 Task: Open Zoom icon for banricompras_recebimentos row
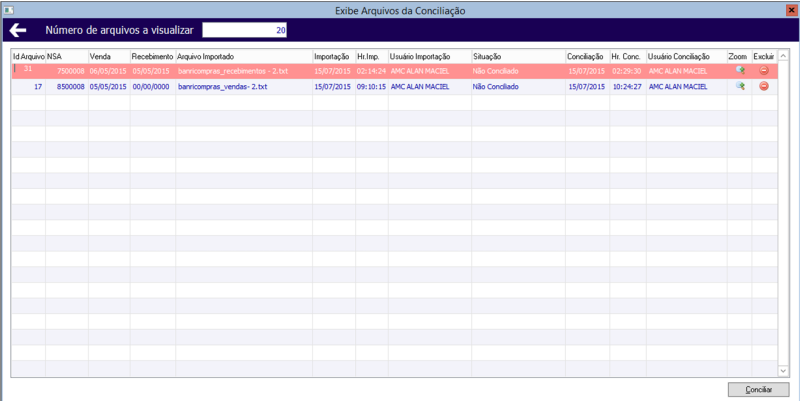pyautogui.click(x=740, y=71)
